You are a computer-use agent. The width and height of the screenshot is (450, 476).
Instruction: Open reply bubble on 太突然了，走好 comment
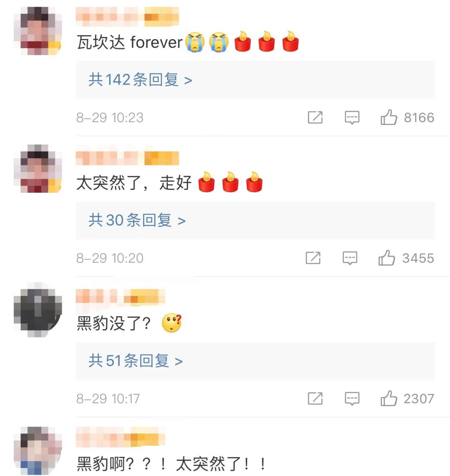(x=350, y=258)
